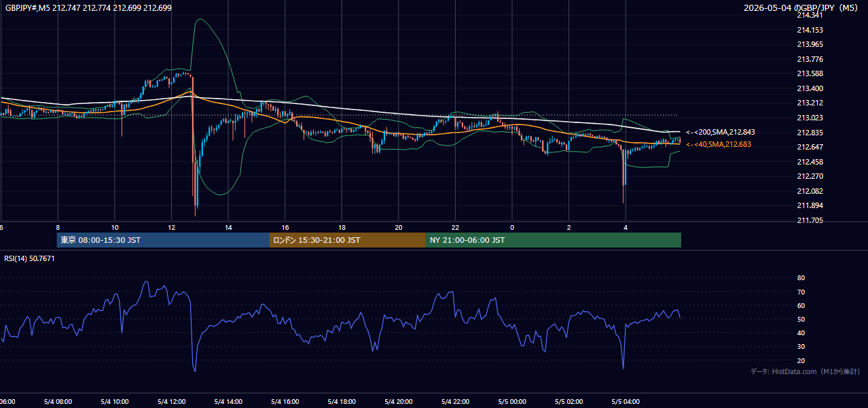Click RSI axis level 50
The image size is (868, 408).
tap(801, 319)
